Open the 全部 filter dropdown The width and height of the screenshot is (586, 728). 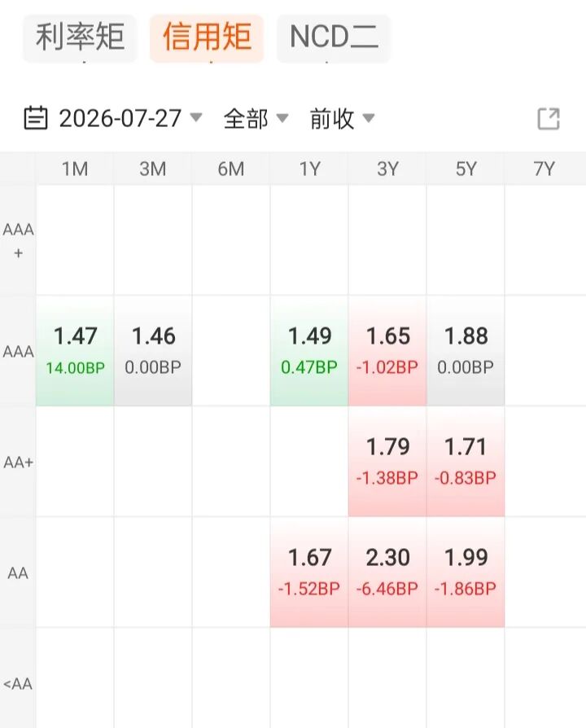point(256,118)
